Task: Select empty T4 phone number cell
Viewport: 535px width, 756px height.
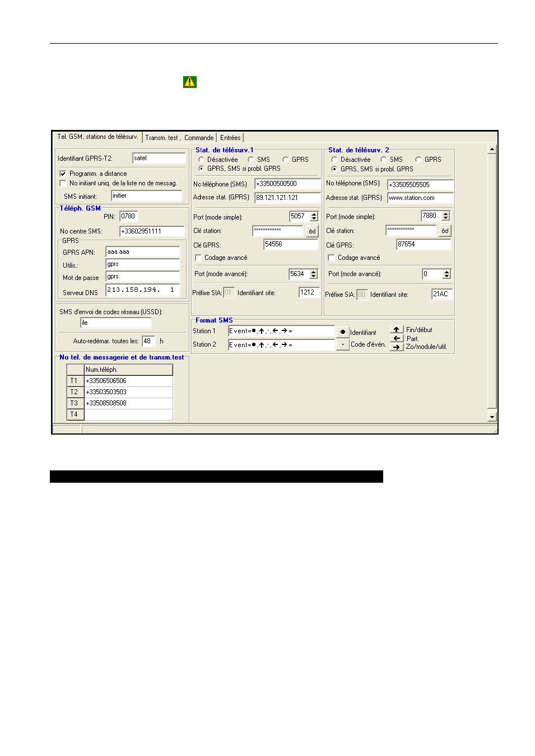Action: 128,414
